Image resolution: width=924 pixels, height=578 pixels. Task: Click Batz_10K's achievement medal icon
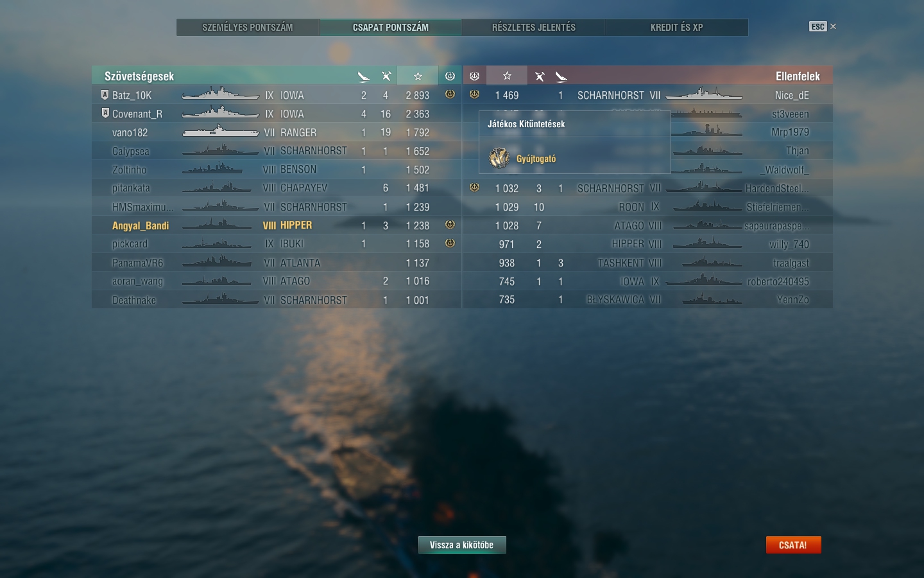(450, 94)
